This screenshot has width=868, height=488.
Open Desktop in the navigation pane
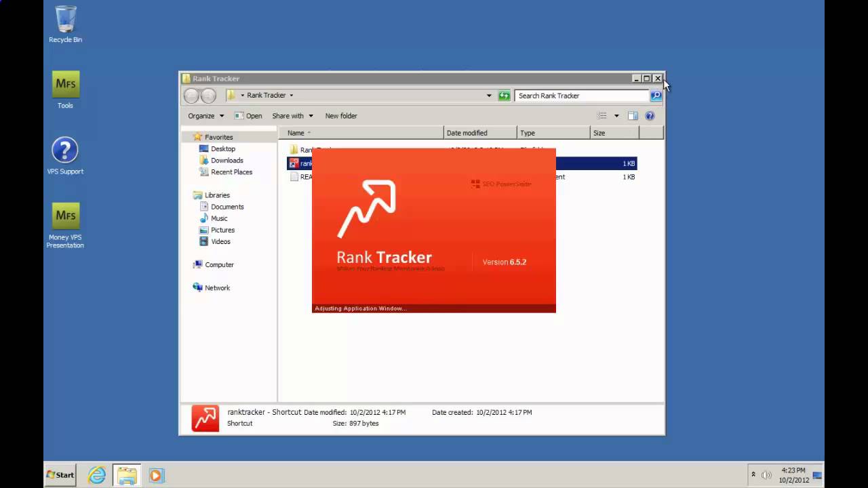coord(218,149)
